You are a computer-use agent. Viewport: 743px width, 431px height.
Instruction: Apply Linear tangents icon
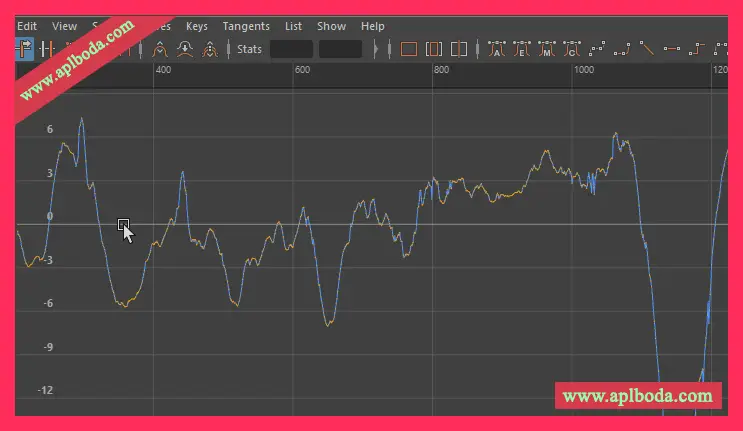pos(647,48)
